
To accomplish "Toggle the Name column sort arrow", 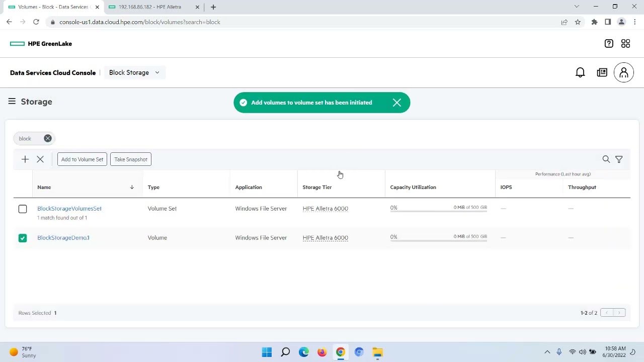I will tap(132, 187).
